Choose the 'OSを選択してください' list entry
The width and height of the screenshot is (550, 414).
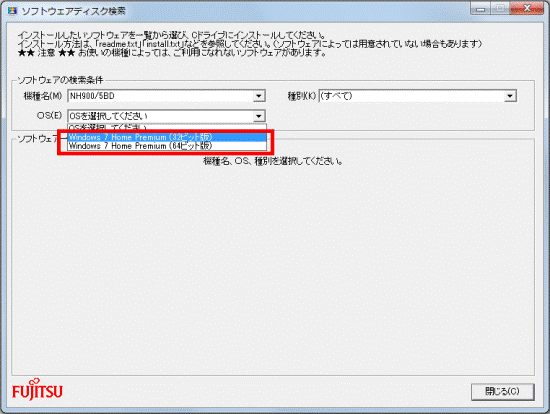[167, 127]
